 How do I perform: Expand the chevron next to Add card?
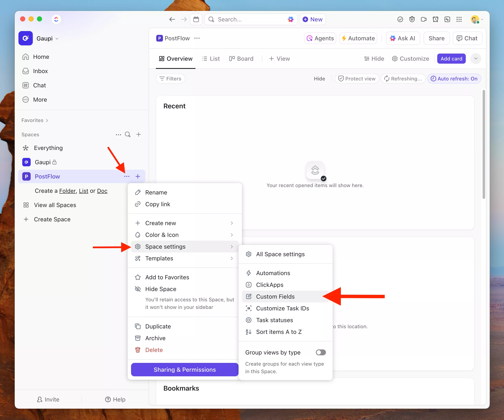coord(476,59)
